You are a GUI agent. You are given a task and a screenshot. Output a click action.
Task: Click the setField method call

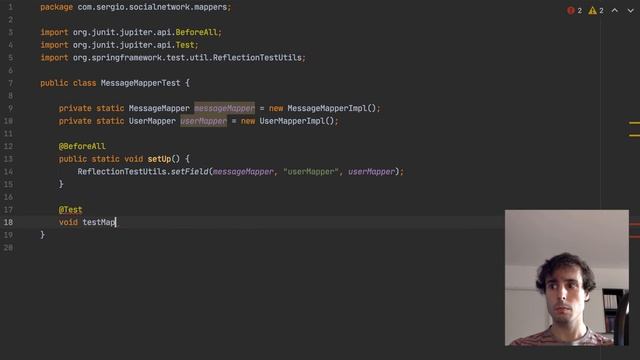189,171
